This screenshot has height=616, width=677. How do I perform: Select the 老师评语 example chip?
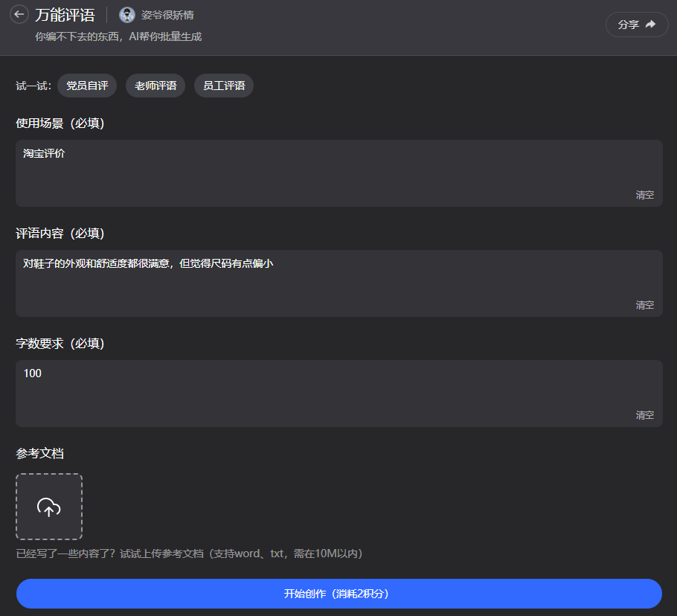(155, 86)
